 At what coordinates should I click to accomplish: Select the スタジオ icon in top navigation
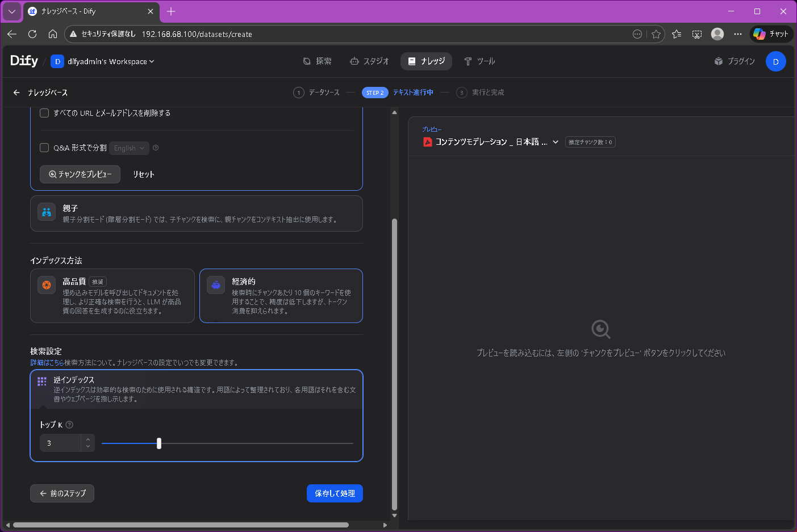[x=355, y=61]
